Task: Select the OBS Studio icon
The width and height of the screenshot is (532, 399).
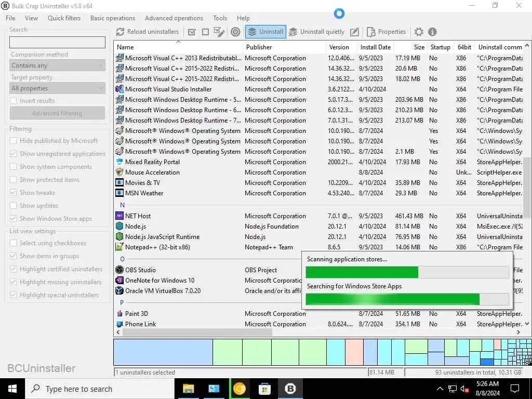Action: pyautogui.click(x=119, y=270)
